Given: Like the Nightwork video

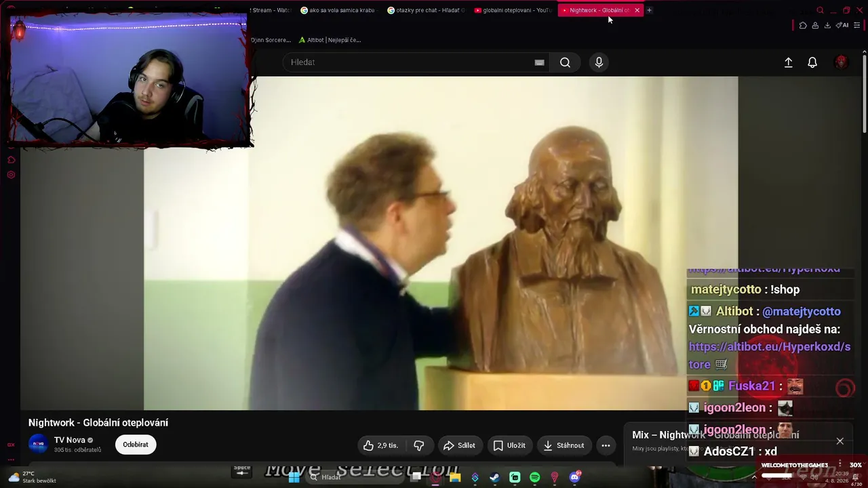Looking at the screenshot, I should (x=380, y=445).
